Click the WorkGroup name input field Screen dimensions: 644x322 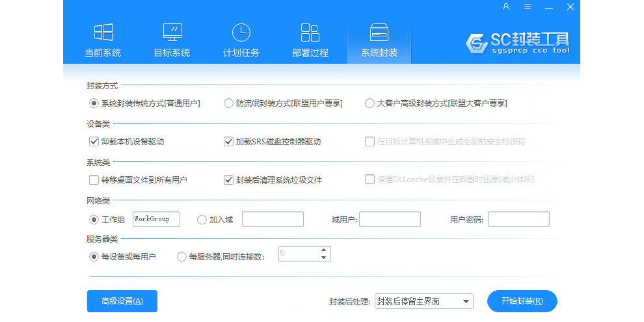coord(156,219)
